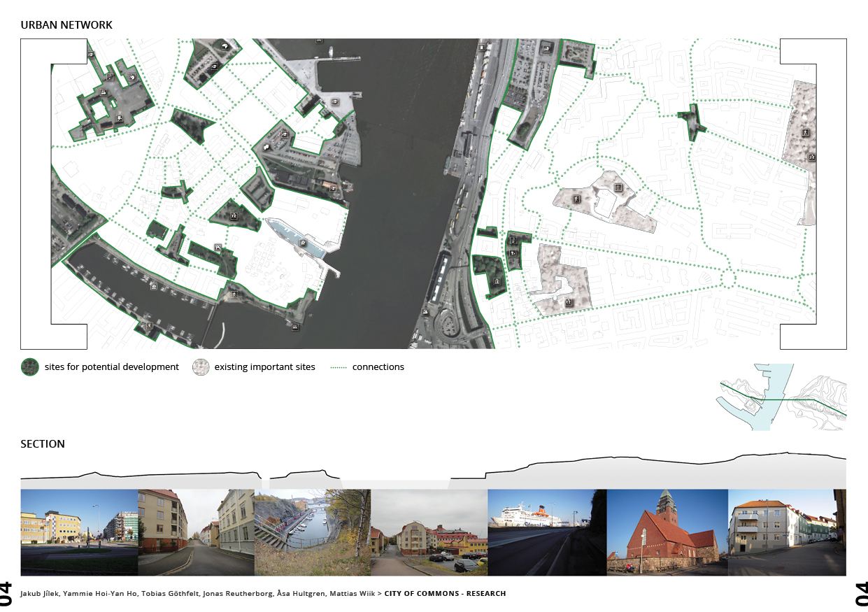Click the pedestrian icon on the central grey site

click(577, 200)
